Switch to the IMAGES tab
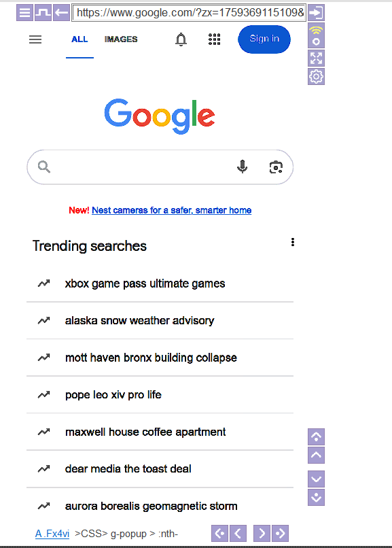392x548 pixels. (x=120, y=39)
